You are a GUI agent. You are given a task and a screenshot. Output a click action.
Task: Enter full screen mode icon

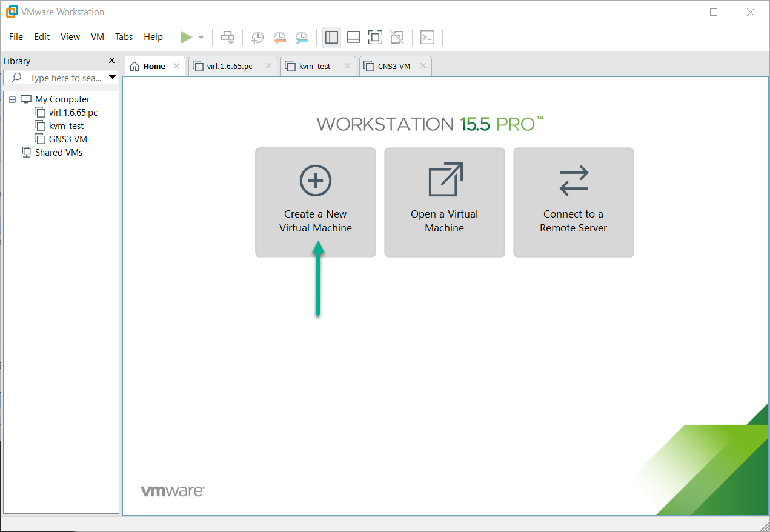click(375, 38)
